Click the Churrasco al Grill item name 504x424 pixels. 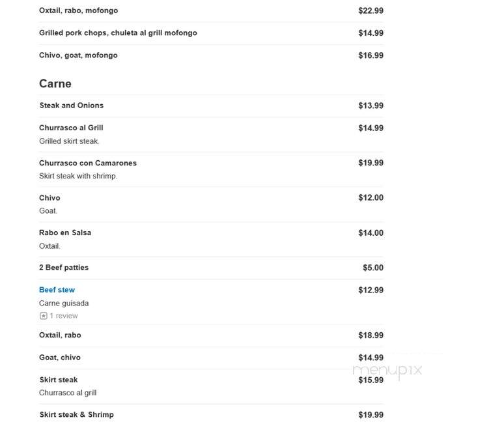(71, 128)
